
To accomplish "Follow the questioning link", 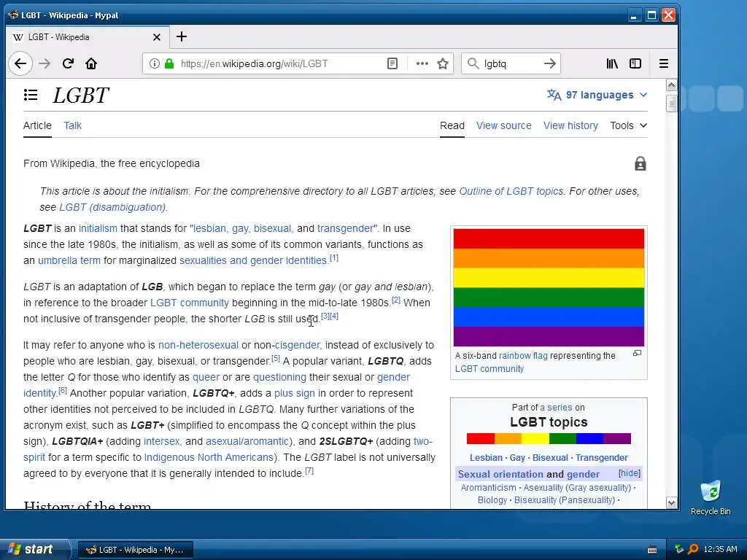I will (279, 377).
